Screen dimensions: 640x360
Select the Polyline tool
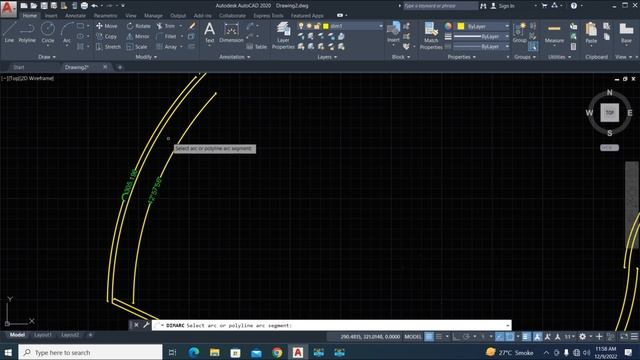pyautogui.click(x=27, y=32)
